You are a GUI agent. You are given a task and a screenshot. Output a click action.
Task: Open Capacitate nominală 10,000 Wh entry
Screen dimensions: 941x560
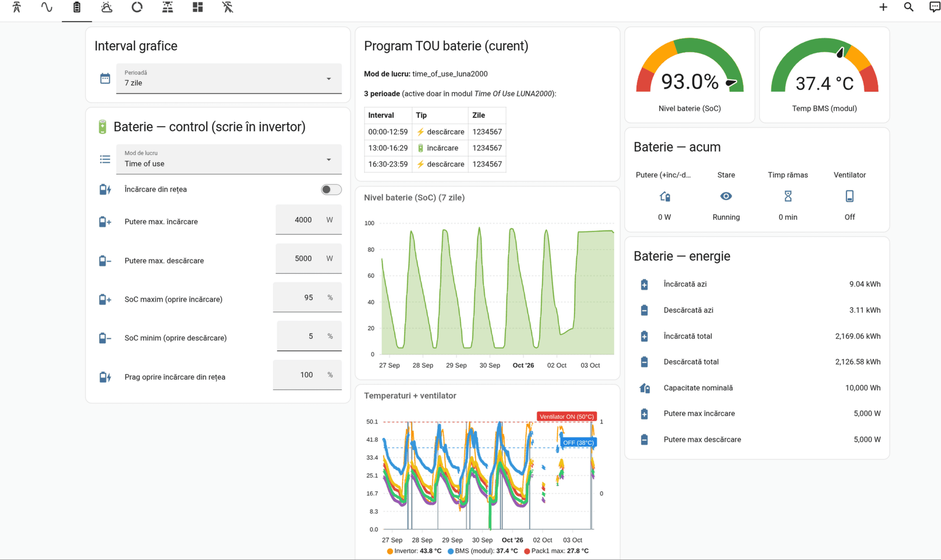click(757, 388)
